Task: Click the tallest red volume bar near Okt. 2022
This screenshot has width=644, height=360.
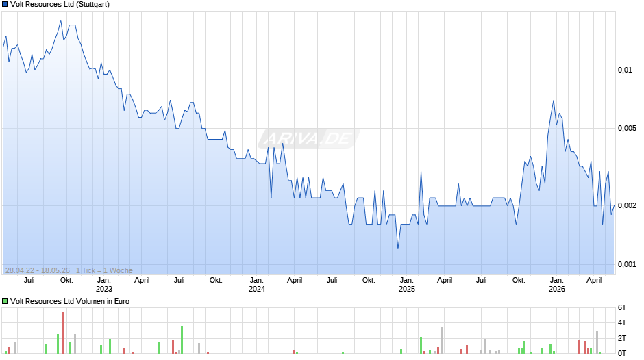Action: coord(63,333)
